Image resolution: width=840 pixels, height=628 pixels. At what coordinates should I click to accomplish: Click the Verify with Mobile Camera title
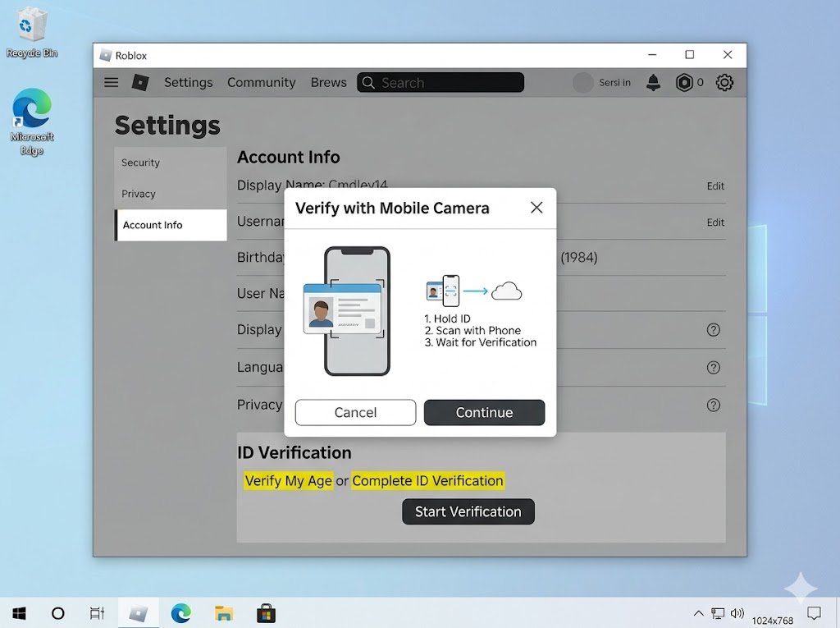[392, 208]
